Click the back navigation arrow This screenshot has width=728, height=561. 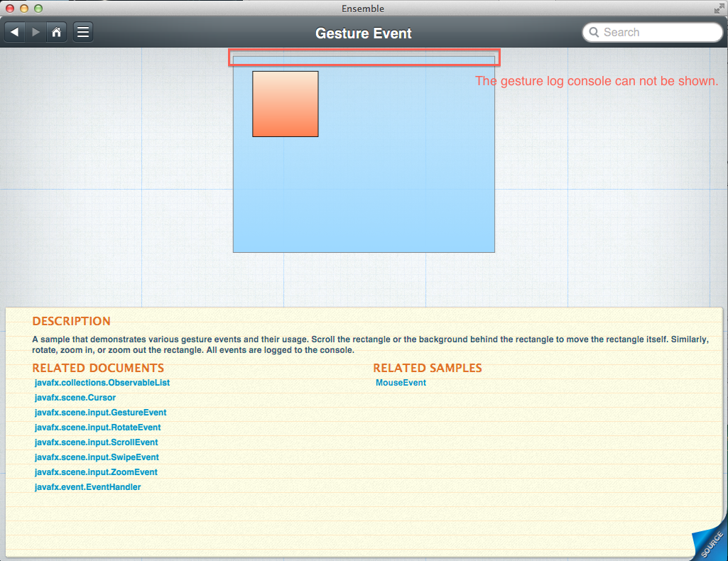[x=15, y=32]
